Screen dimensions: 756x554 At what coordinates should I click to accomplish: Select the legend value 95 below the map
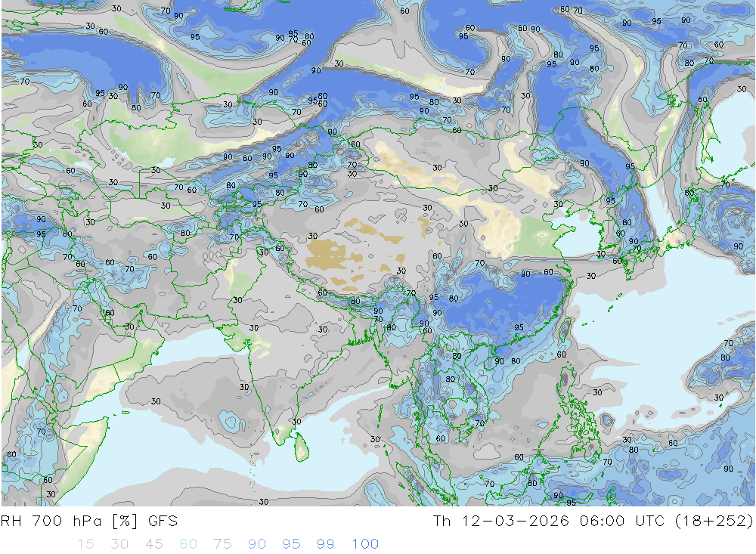pos(291,544)
